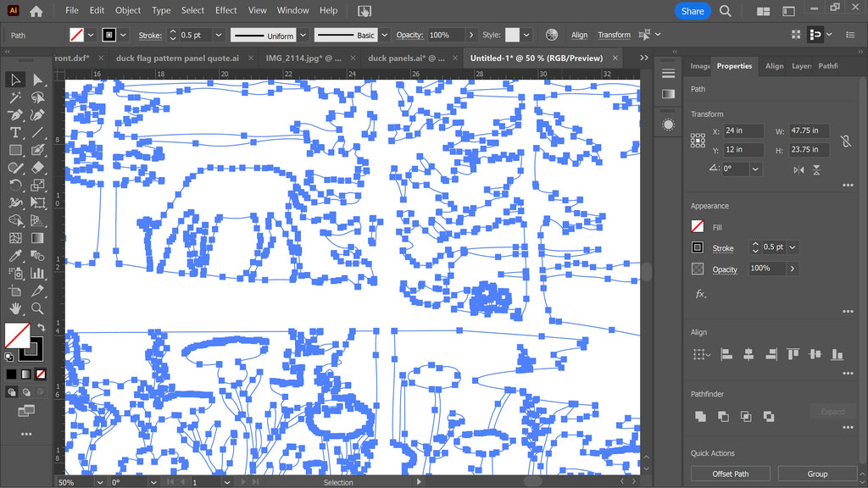Screen dimensions: 868x488
Task: Switch to duck panels.ai document tab
Action: [406, 58]
